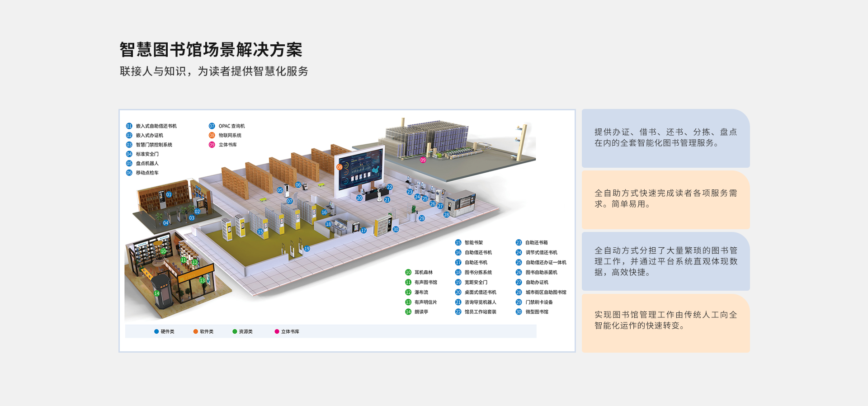868x406 pixels.
Task: Click the blue 01 marker on the bookshelf wall
Action: pos(169,195)
